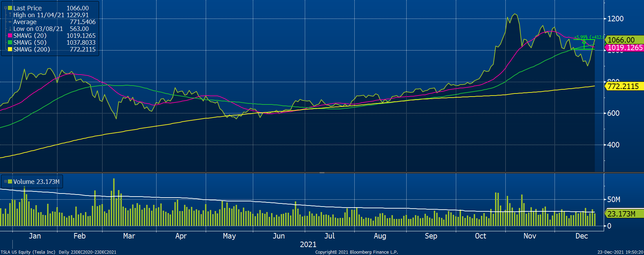Click the Low marker icon in legend
This screenshot has height=255, width=644.
click(10, 29)
